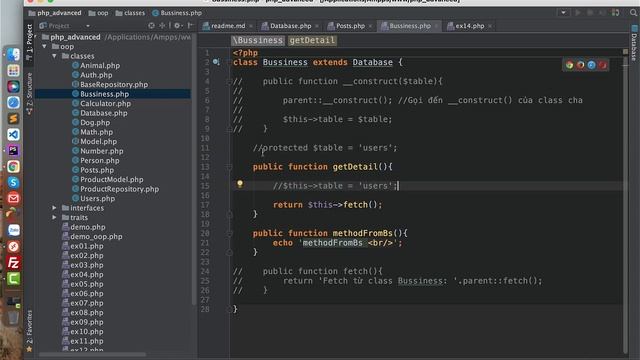Fold the getDetail function at line 13
This screenshot has width=640, height=360.
click(x=229, y=167)
